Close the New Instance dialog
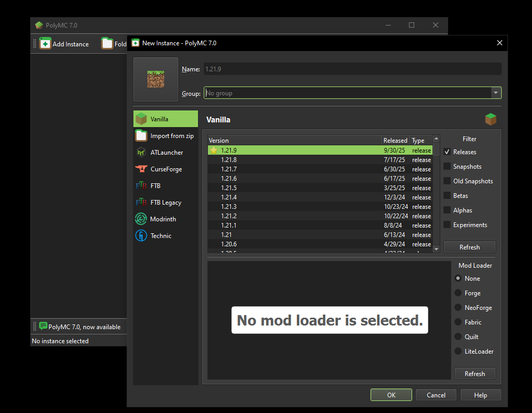Image resolution: width=532 pixels, height=413 pixels. click(499, 43)
